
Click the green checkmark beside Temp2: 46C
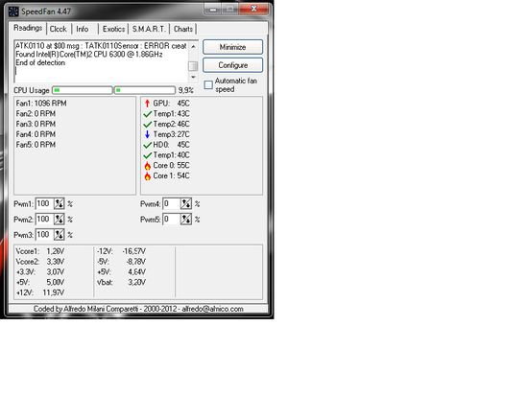coord(147,125)
